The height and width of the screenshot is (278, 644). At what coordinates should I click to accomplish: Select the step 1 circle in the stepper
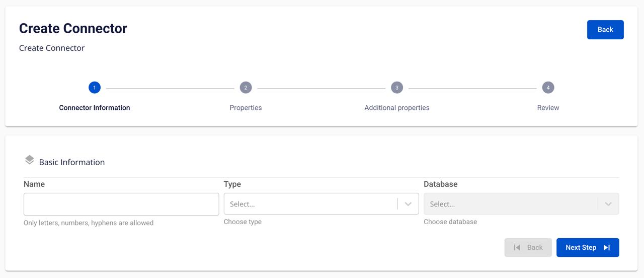(x=95, y=88)
